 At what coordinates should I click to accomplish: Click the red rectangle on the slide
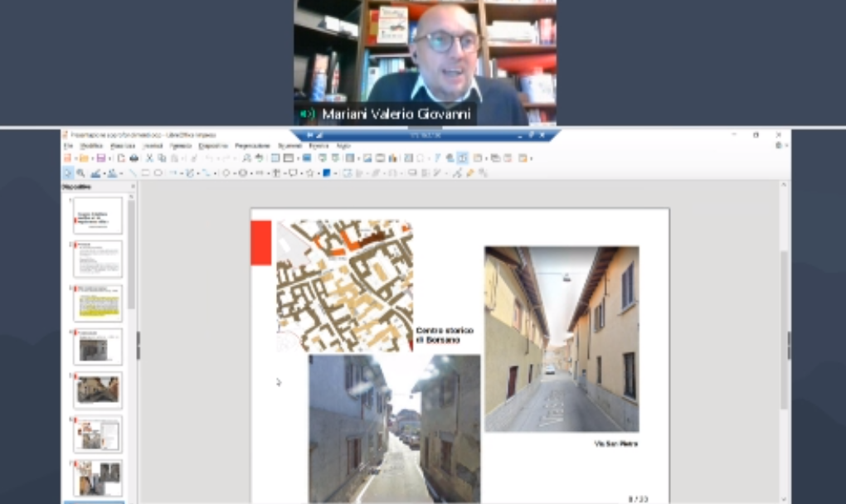pos(260,243)
